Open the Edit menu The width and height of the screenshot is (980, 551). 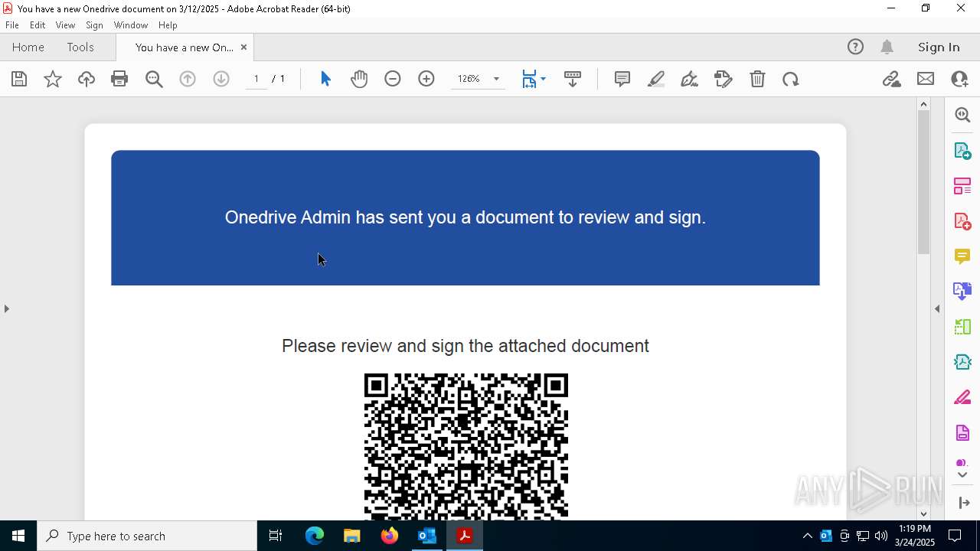coord(38,25)
